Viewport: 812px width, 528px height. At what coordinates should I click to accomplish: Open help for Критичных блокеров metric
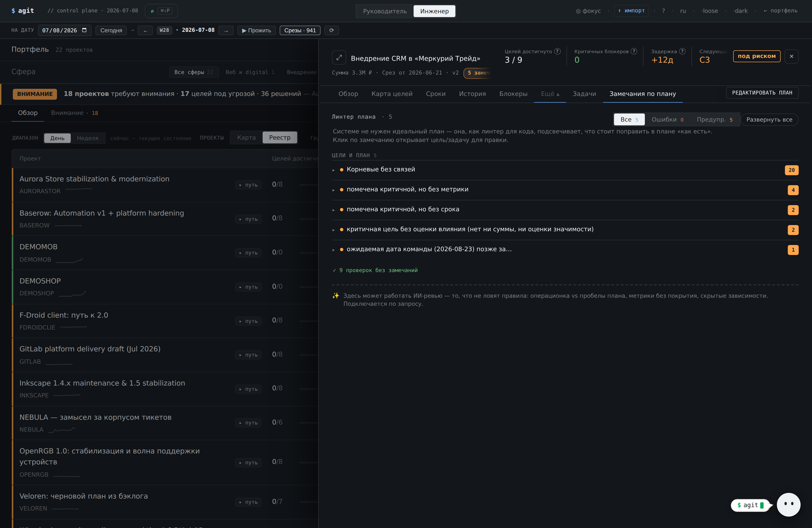[x=634, y=51]
